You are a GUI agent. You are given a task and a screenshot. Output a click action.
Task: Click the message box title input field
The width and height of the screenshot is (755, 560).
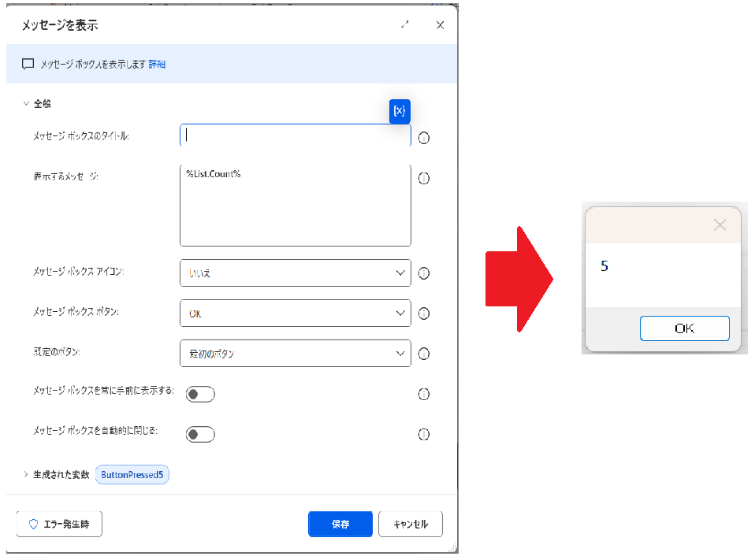tap(295, 135)
